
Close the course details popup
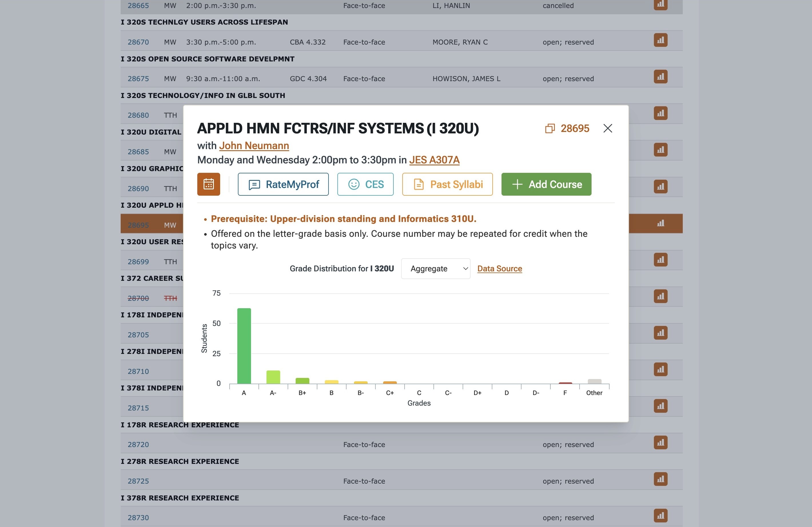pos(607,129)
